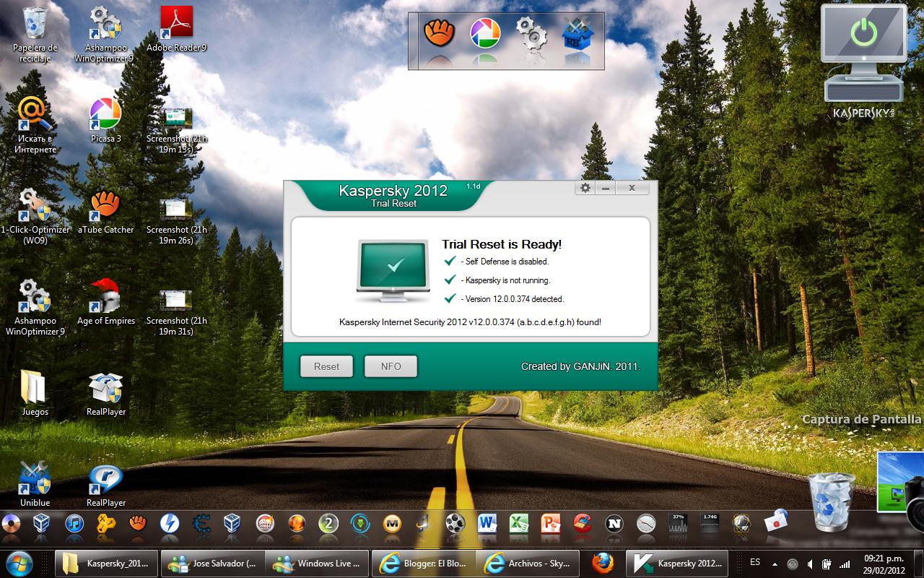Open globe network icon in dock
Viewport: 924px width, 578px height.
click(741, 523)
